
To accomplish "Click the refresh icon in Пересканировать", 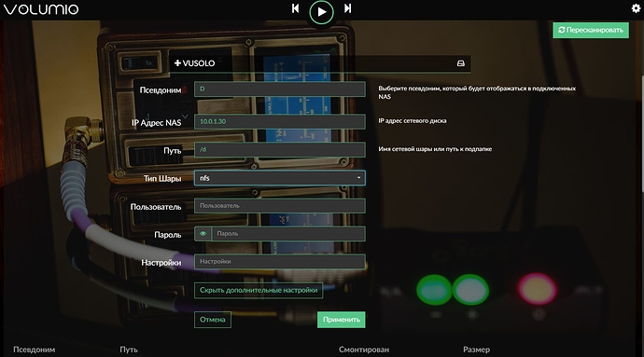I will click(562, 30).
